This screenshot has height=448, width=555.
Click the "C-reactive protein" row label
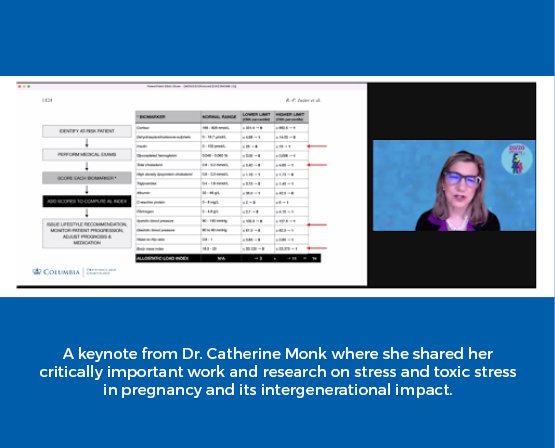click(x=151, y=202)
